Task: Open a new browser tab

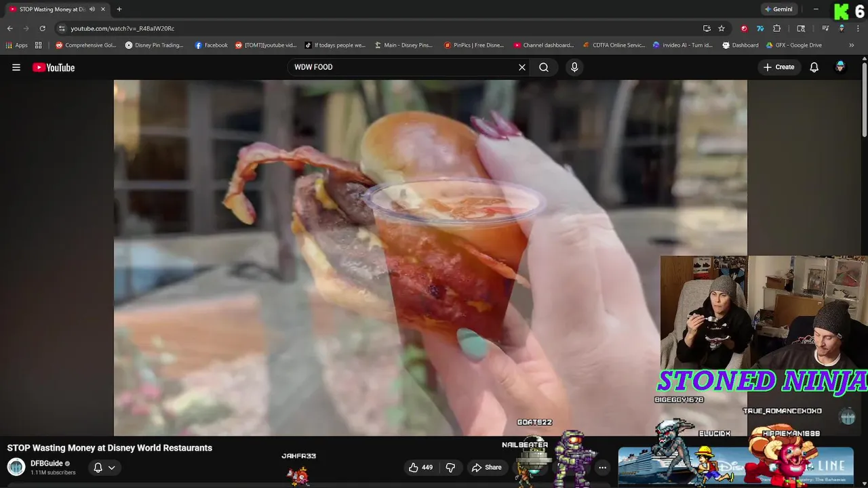Action: (x=119, y=9)
